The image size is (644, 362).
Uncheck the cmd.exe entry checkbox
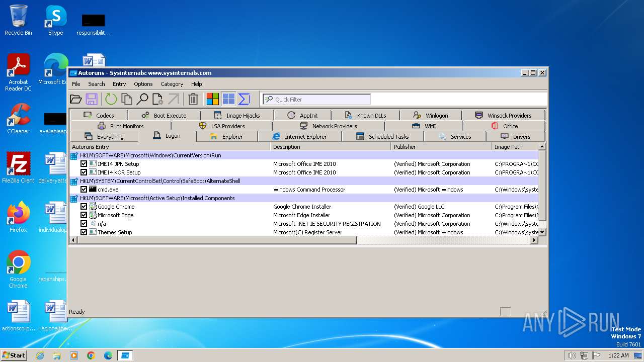(84, 190)
